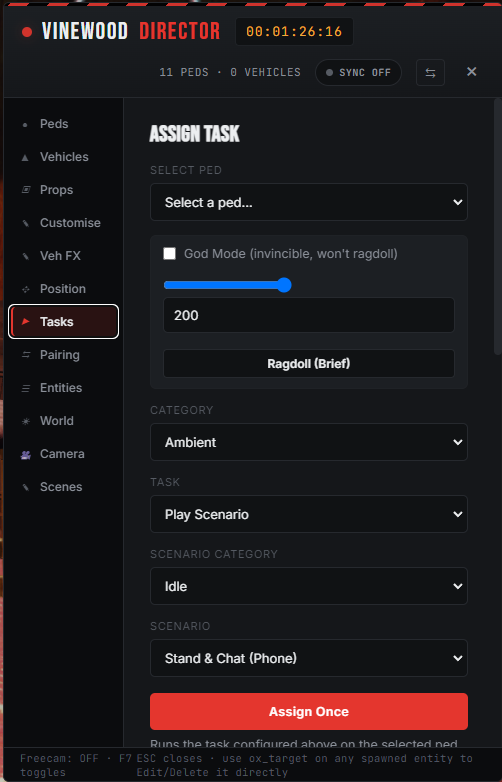Click the Ragdoll (Brief) button
This screenshot has height=782, width=502.
point(309,364)
